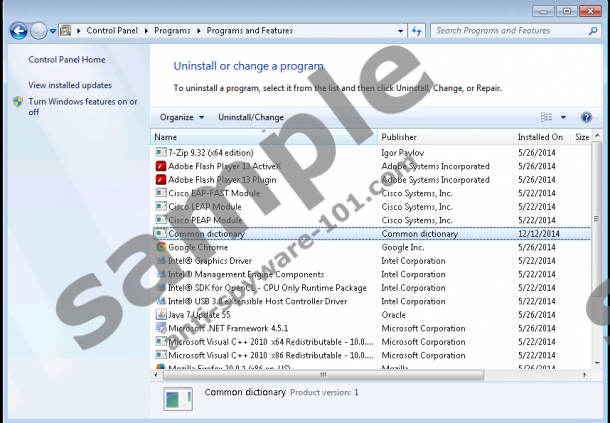Viewport: 610px width, 423px height.
Task: Click the refresh icon beside address bar
Action: [416, 31]
